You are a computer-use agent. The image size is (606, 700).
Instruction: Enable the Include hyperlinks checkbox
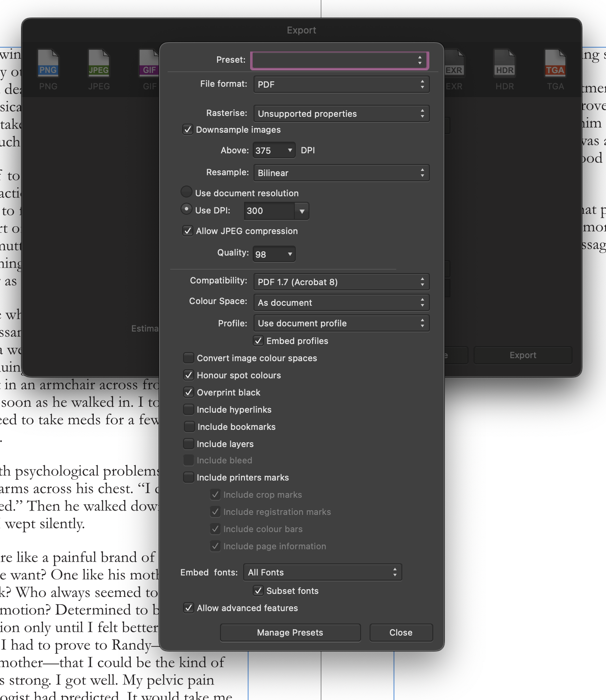coord(188,410)
